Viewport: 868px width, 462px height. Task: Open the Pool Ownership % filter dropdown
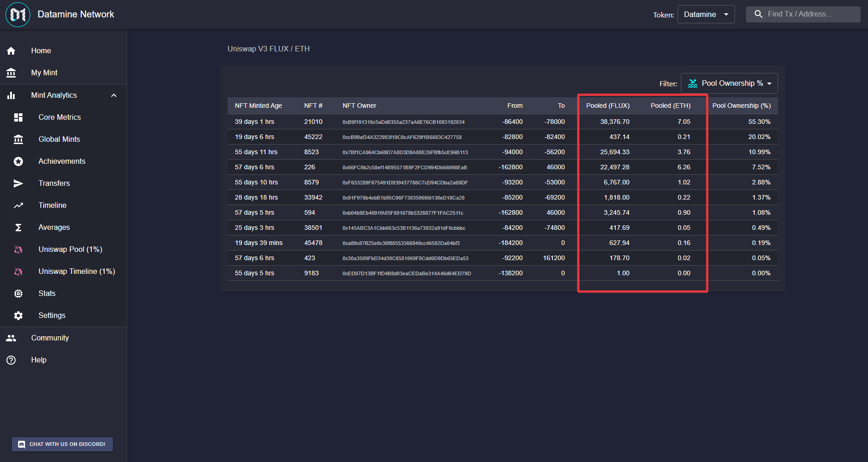click(x=729, y=83)
